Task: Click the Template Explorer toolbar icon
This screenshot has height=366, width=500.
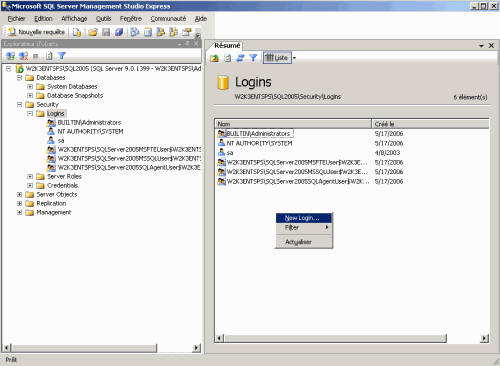Action: click(x=174, y=32)
